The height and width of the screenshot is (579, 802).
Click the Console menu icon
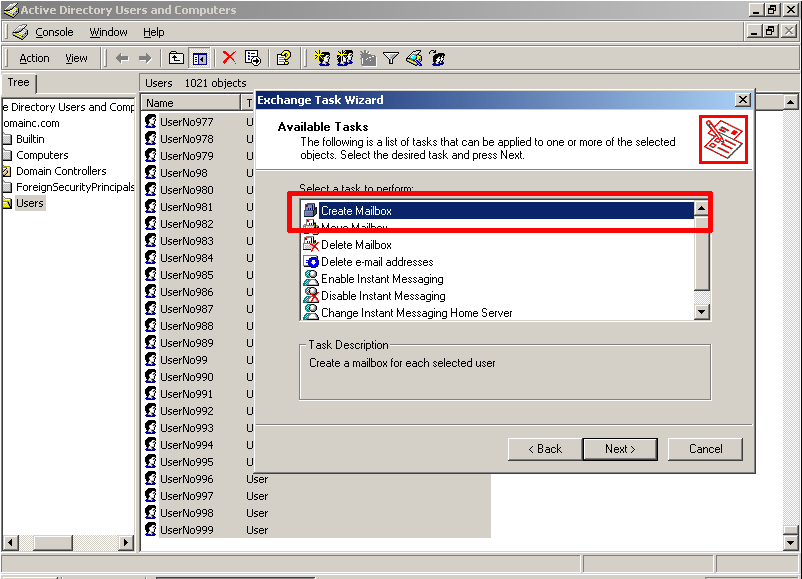(x=20, y=32)
